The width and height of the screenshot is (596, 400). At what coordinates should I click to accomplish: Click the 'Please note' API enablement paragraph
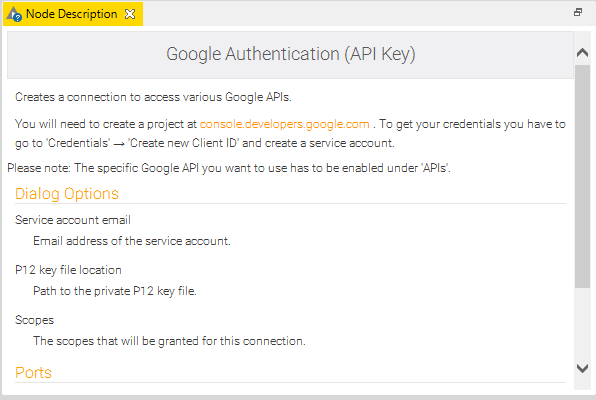point(229,168)
